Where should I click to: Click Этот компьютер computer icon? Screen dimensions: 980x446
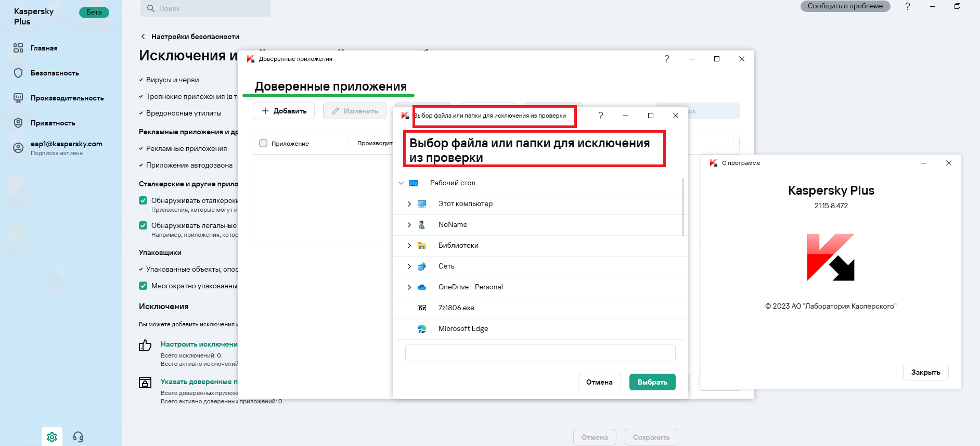[422, 204]
